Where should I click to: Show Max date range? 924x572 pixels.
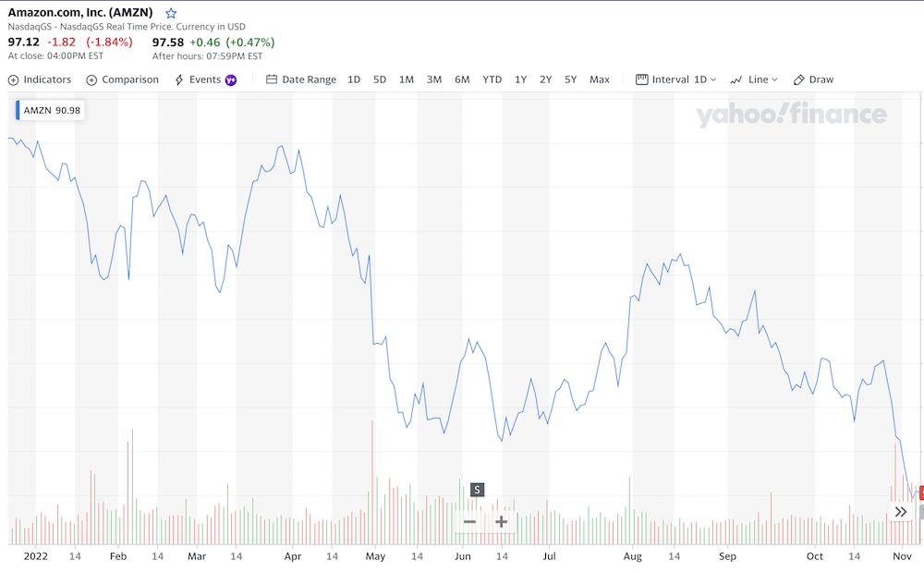(600, 79)
